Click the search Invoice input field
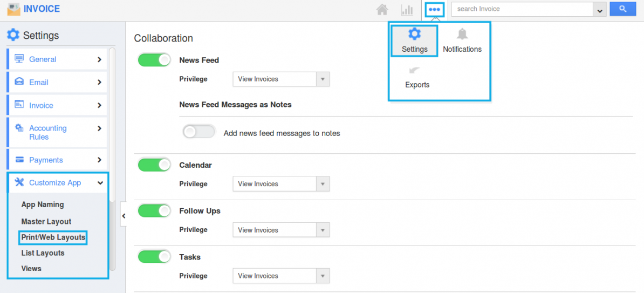Screen dimensions: 644x293 tap(522, 9)
